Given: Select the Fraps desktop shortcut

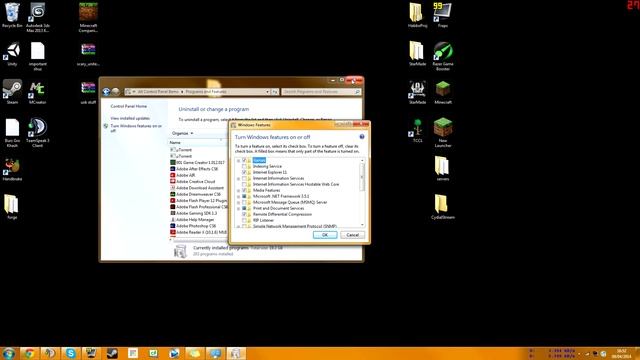Looking at the screenshot, I should click(442, 15).
